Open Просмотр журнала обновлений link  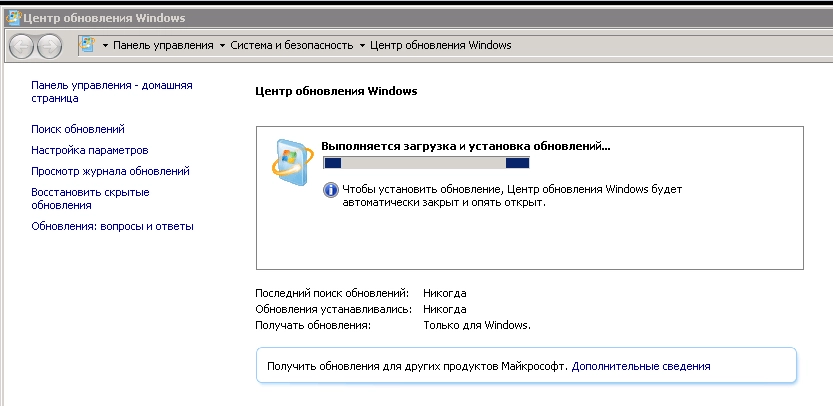coord(110,171)
